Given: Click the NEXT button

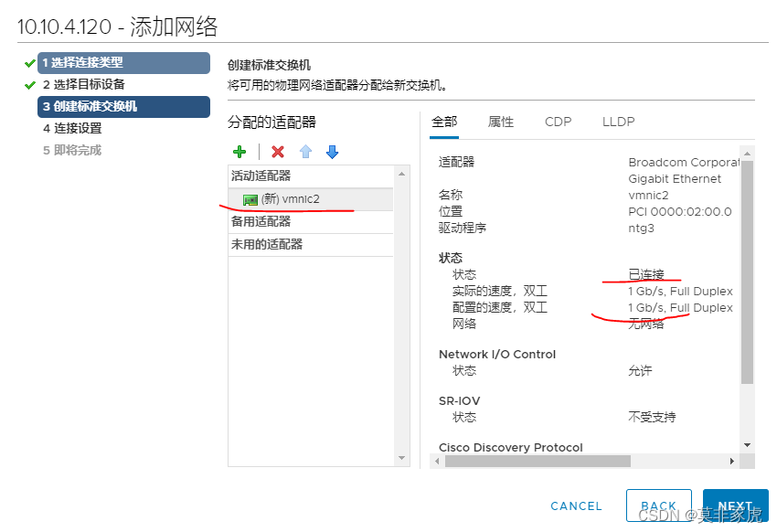Looking at the screenshot, I should pyautogui.click(x=735, y=505).
